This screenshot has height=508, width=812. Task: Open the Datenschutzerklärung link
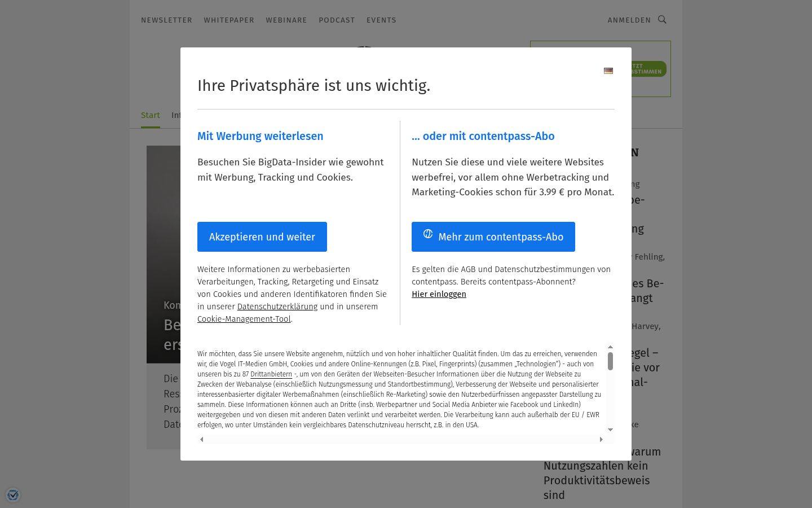click(x=277, y=306)
